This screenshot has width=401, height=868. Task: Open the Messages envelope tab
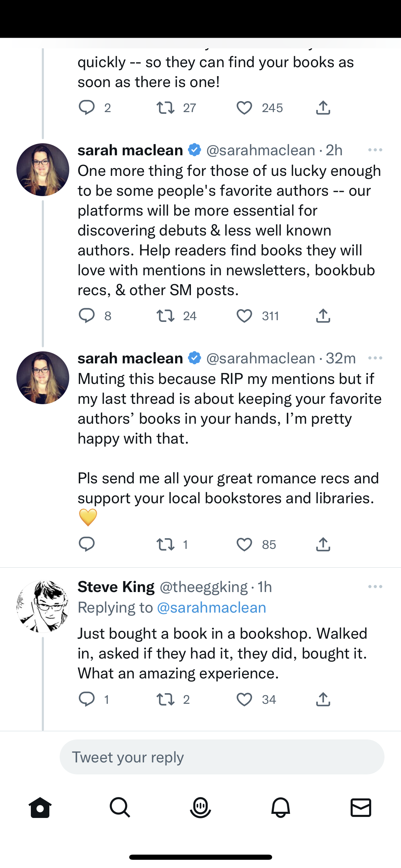click(361, 807)
